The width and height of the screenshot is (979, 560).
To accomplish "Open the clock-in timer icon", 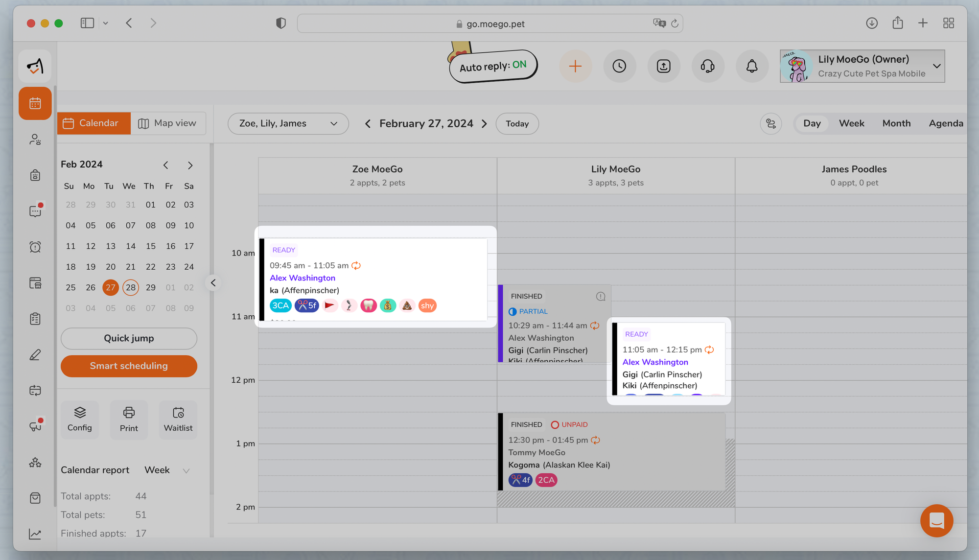I will pos(619,66).
